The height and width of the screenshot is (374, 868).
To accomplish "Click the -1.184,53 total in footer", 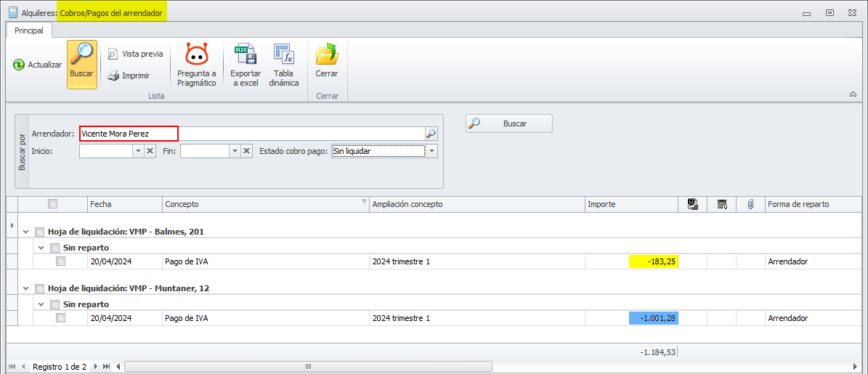I will [657, 352].
